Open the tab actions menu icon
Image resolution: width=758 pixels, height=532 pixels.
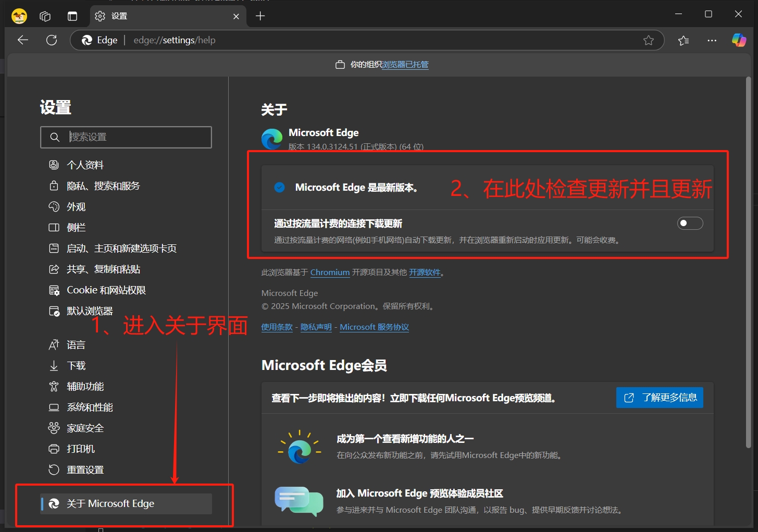[72, 16]
